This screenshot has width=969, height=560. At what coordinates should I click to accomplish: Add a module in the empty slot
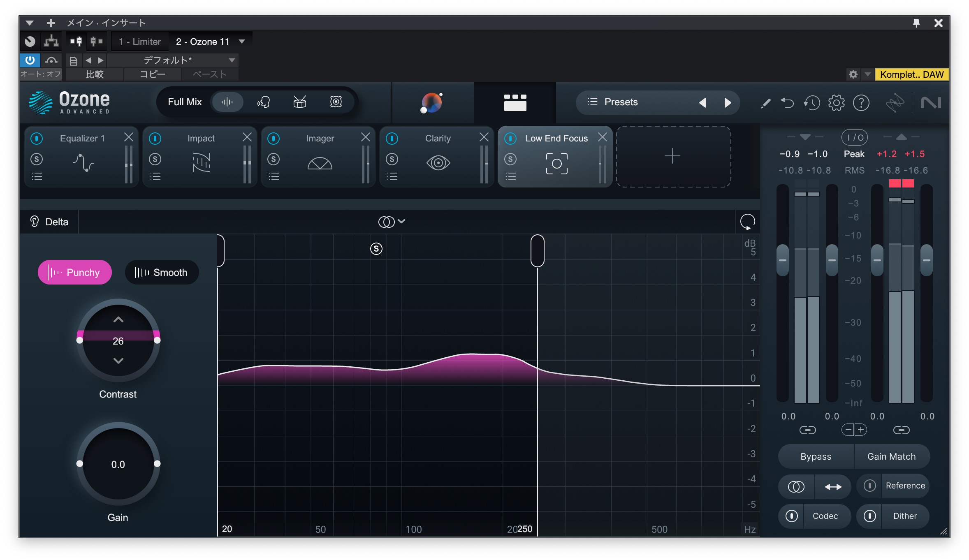pyautogui.click(x=673, y=156)
